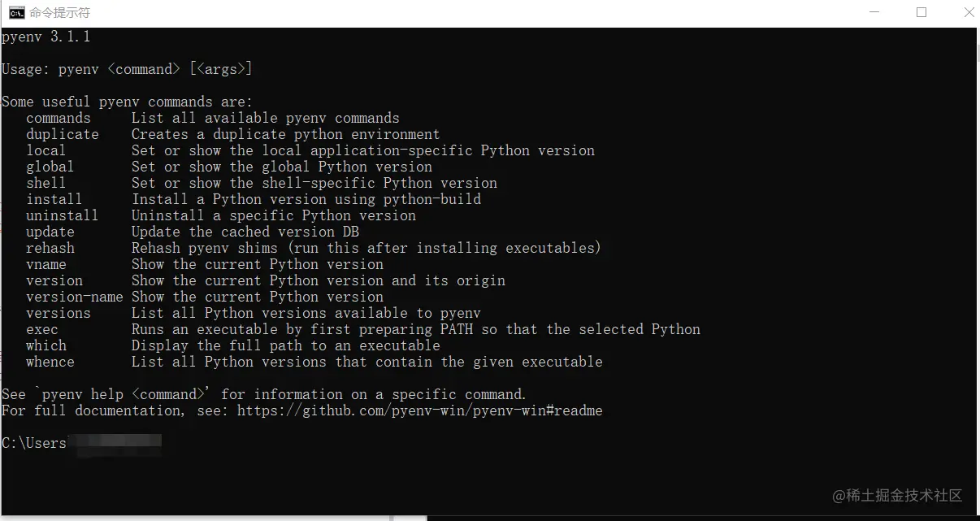The height and width of the screenshot is (521, 980).
Task: Click the 'Usage: pyenv <command>' line
Action: [x=127, y=69]
